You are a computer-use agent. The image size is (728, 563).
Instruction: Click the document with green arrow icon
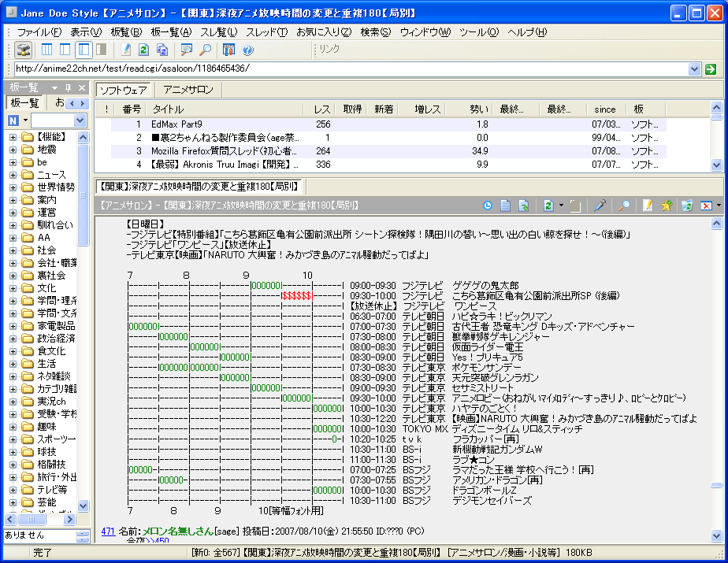pyautogui.click(x=524, y=206)
